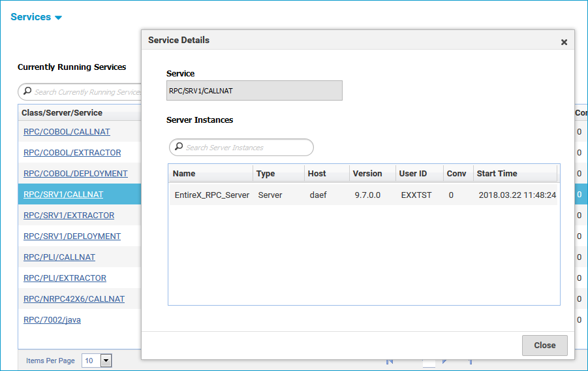Click the version value 9.7.0.0
588x371 pixels.
tap(367, 195)
